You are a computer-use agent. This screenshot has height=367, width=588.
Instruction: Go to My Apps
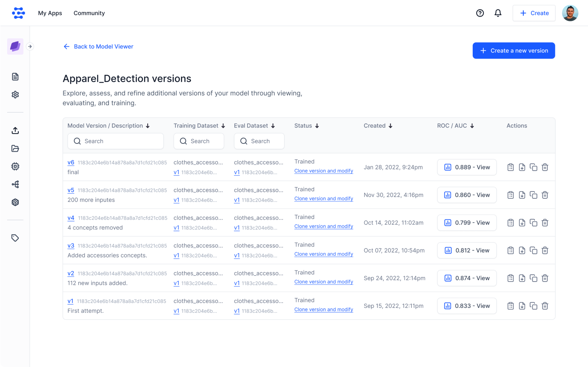(x=50, y=13)
